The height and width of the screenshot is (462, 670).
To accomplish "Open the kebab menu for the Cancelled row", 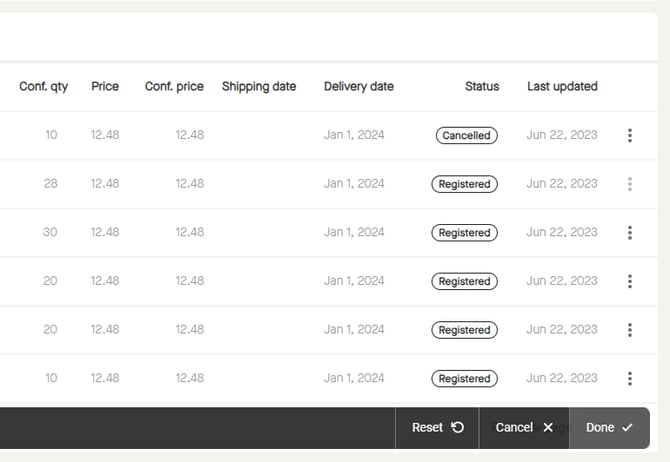I will 629,135.
